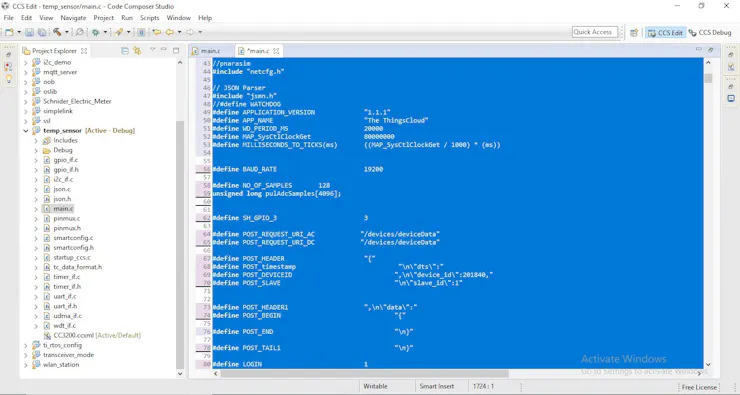Open the dropdown beside the hammer build icon
The image size is (740, 395).
(67, 32)
